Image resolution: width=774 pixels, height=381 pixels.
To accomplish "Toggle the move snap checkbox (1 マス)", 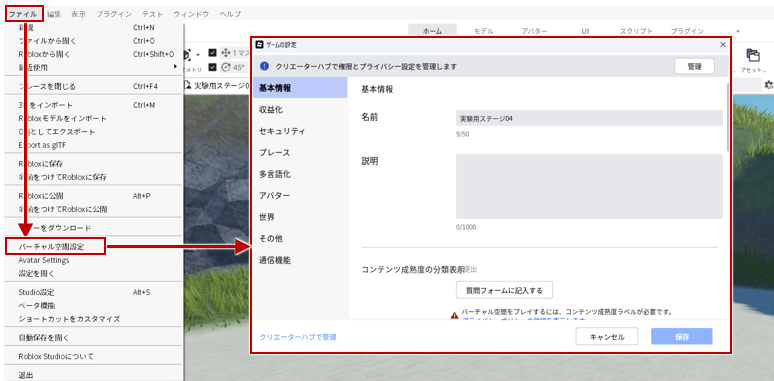I will click(213, 52).
